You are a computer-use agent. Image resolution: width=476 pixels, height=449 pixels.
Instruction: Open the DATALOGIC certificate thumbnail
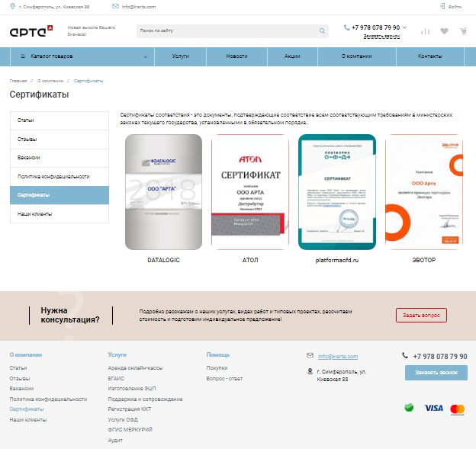click(163, 192)
